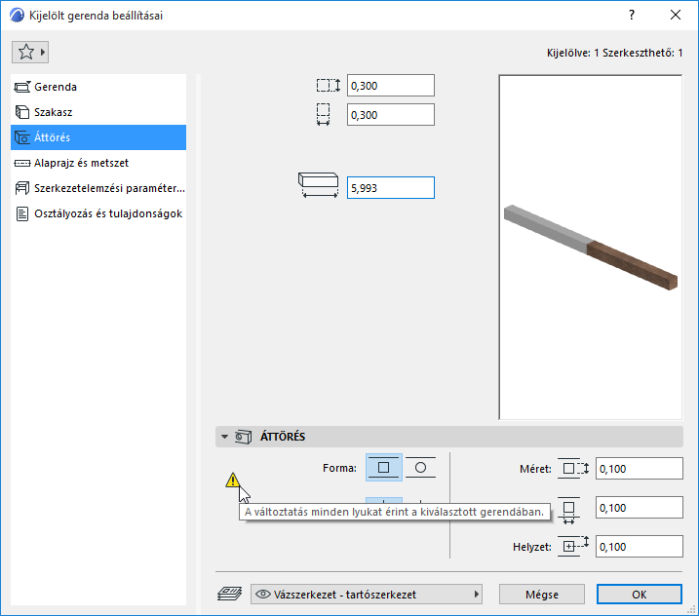Viewport: 699px width, 616px height.
Task: Click the hole width field 0,100
Action: 639,508
